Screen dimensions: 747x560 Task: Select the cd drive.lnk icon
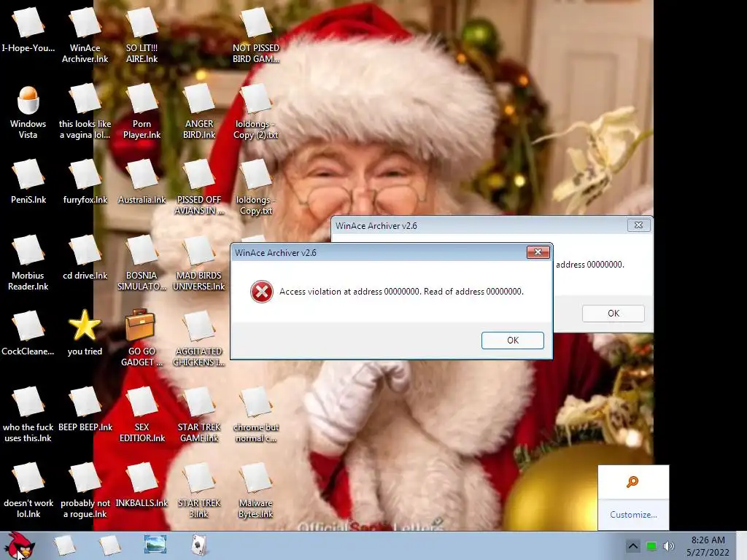tap(85, 258)
